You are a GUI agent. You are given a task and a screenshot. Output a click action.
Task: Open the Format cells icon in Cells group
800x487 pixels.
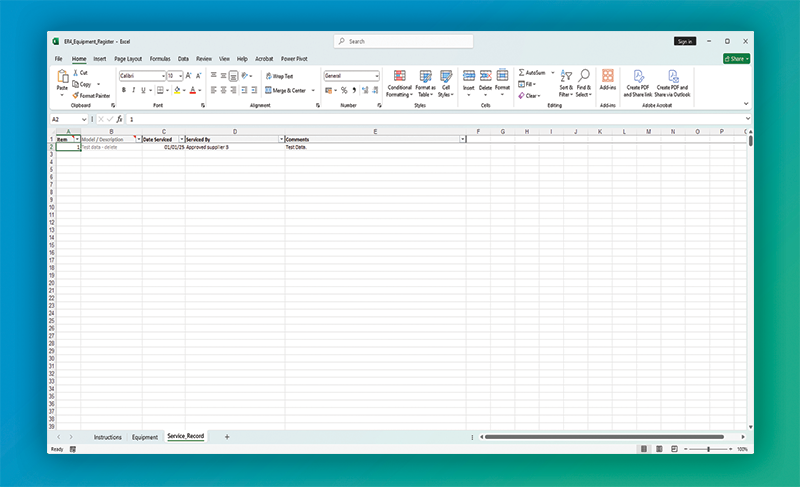(503, 75)
